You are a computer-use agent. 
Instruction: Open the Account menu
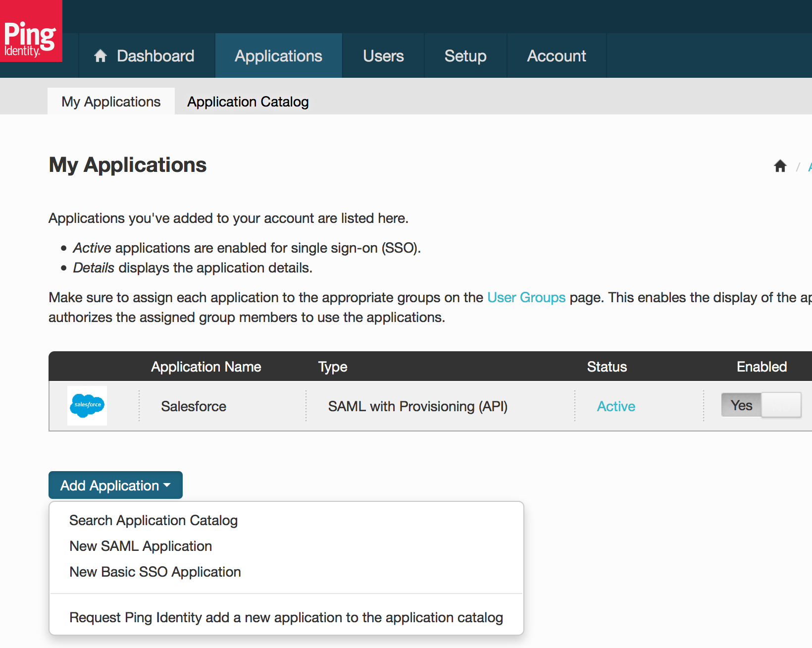click(x=556, y=55)
